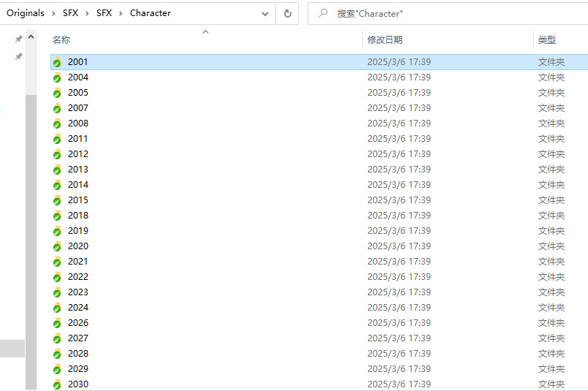Go to Originals in breadcrumb path
The height and width of the screenshot is (391, 588).
click(x=26, y=13)
